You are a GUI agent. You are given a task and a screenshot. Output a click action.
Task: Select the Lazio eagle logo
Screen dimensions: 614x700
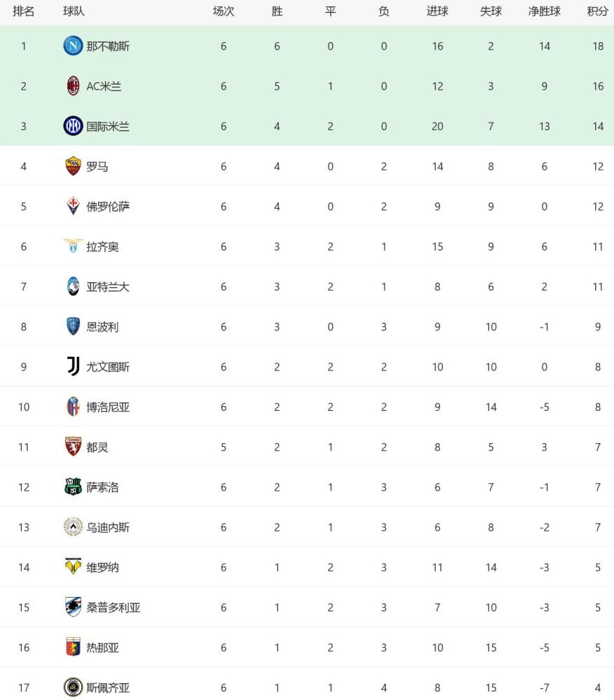pyautogui.click(x=73, y=246)
